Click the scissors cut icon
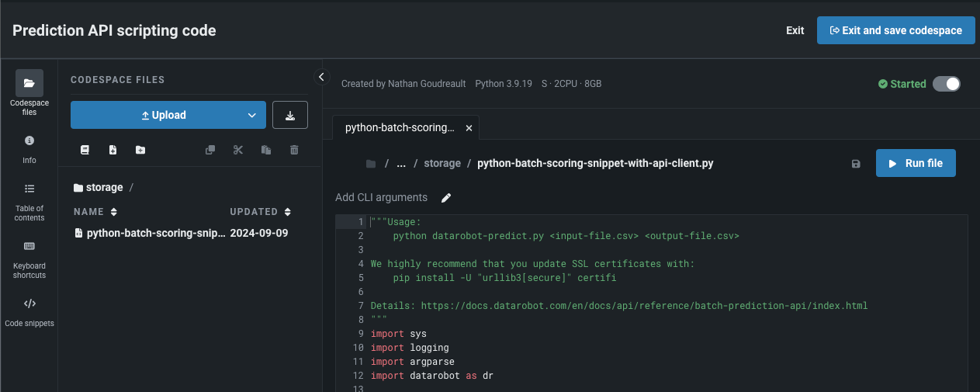 pos(238,150)
